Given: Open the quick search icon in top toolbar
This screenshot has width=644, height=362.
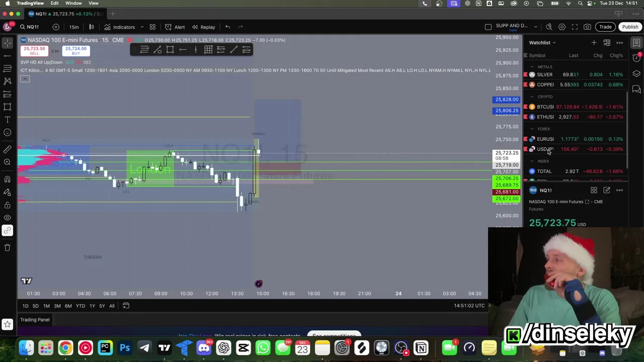Looking at the screenshot, I should tap(549, 27).
